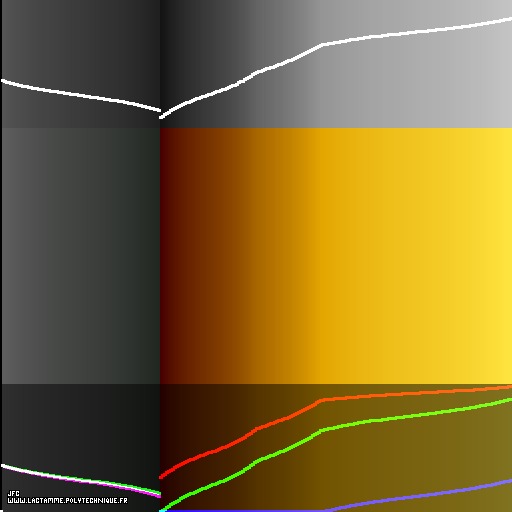Click the bend where the red curve flattens
Viewport: 512px width, 512px height.
coord(322,400)
